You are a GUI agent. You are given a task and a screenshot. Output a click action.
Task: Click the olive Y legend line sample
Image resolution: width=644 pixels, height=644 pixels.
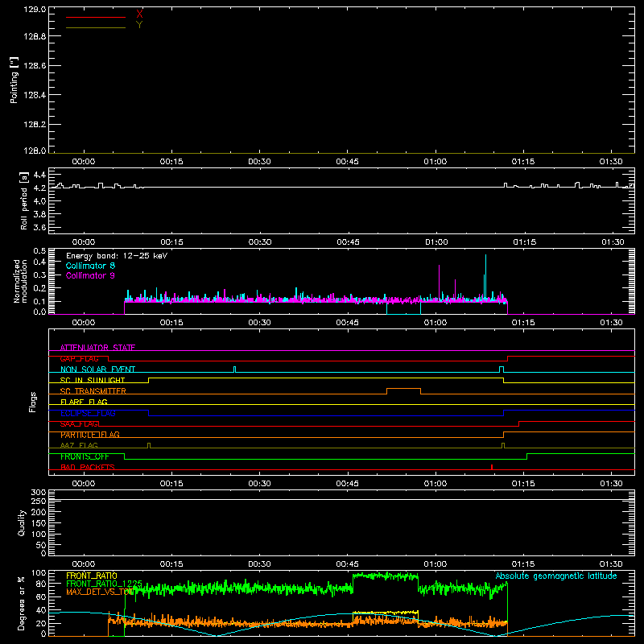(x=96, y=27)
